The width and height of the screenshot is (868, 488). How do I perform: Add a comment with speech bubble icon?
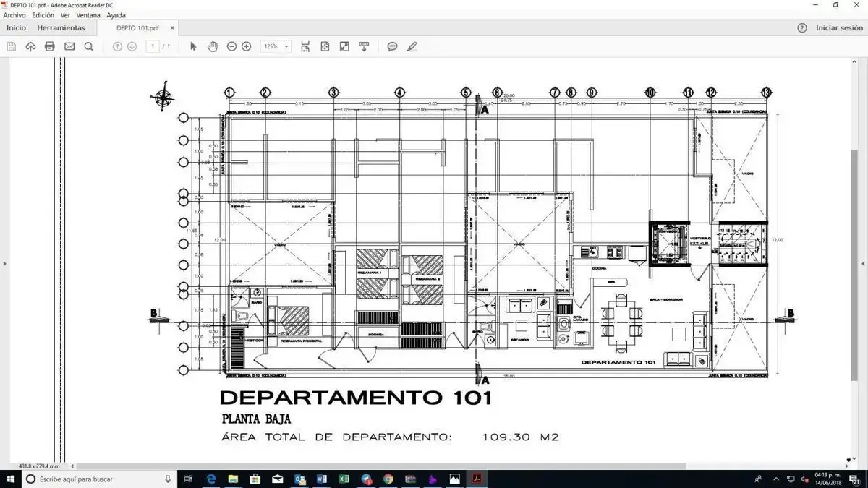tap(392, 46)
